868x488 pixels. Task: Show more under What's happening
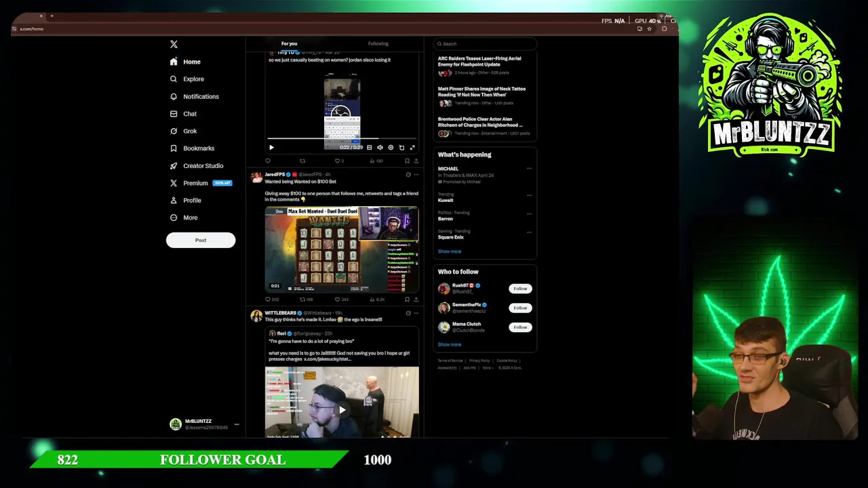[450, 251]
